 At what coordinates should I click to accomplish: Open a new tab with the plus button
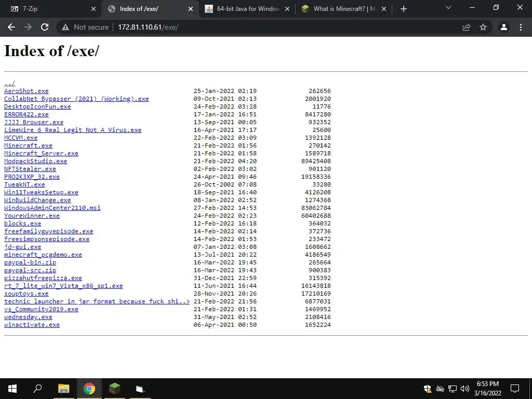coord(403,9)
